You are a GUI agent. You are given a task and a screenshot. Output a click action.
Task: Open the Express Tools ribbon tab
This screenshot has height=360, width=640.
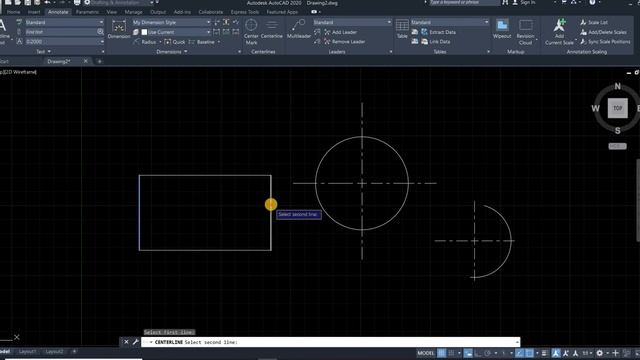(x=244, y=12)
